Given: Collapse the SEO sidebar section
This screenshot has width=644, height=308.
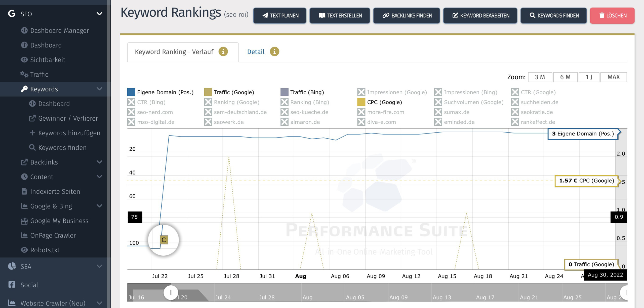Looking at the screenshot, I should click(100, 14).
